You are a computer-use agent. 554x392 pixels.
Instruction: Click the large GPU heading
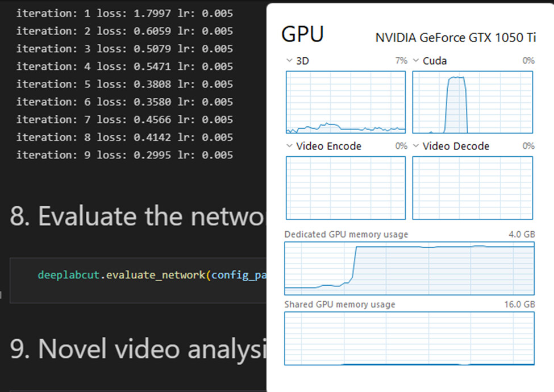coord(302,34)
